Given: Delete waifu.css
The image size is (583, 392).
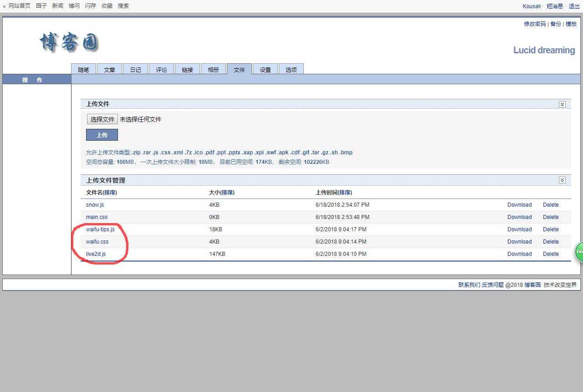Looking at the screenshot, I should [551, 242].
